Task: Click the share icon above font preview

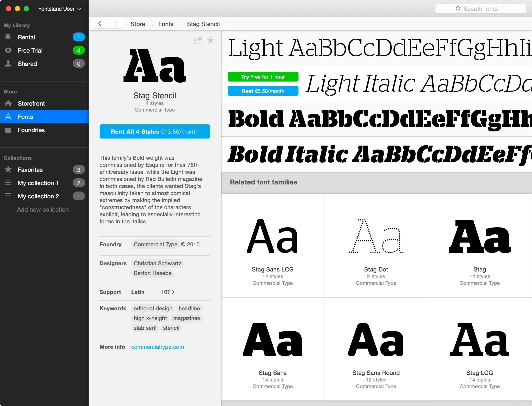Action: (198, 40)
